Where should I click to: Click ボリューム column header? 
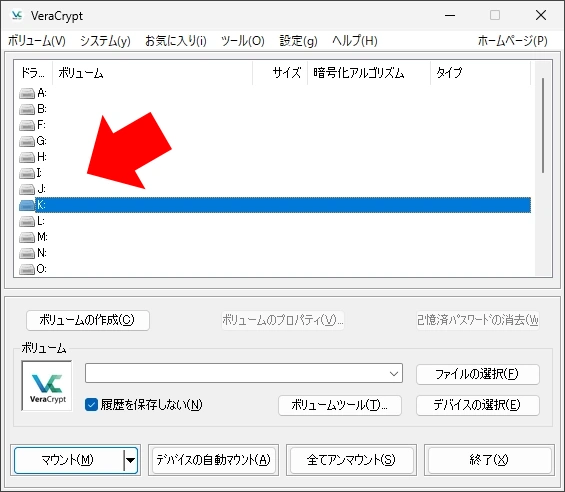[x=153, y=73]
